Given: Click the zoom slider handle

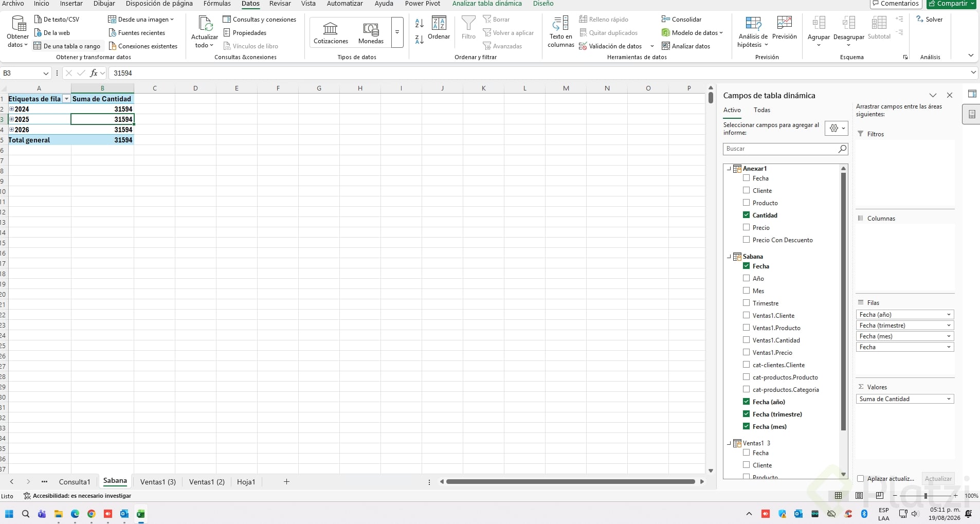Looking at the screenshot, I should [x=925, y=496].
